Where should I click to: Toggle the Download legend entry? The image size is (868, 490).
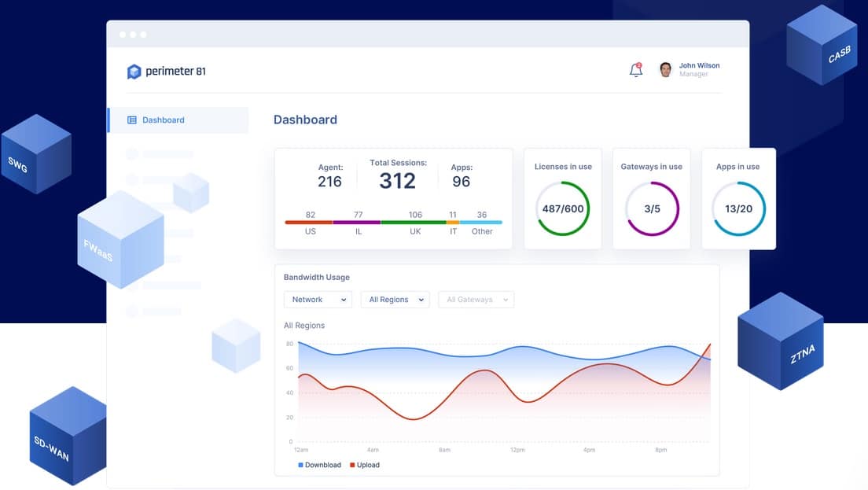[x=319, y=465]
